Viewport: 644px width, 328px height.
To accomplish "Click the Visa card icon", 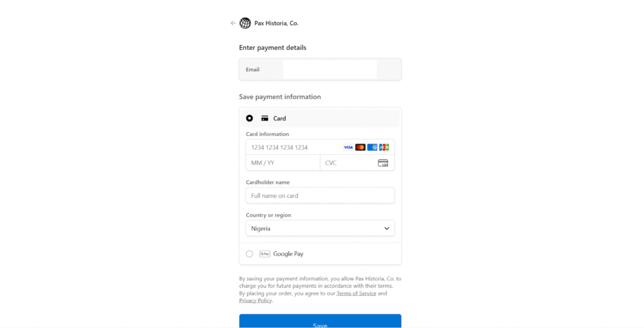I will [348, 147].
